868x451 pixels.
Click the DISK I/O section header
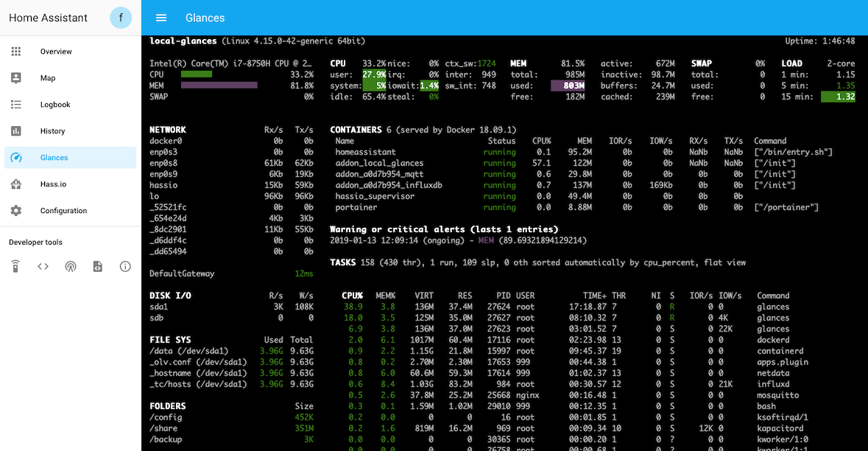click(x=170, y=296)
